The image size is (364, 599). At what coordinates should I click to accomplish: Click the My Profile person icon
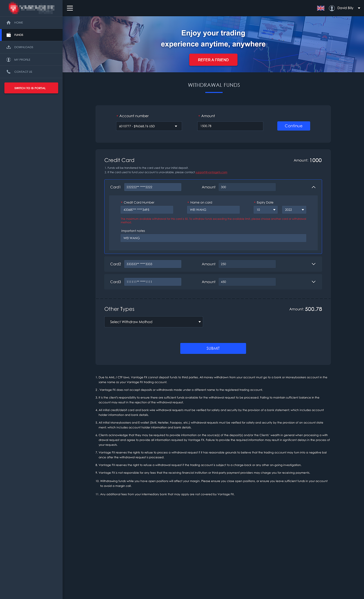9,60
